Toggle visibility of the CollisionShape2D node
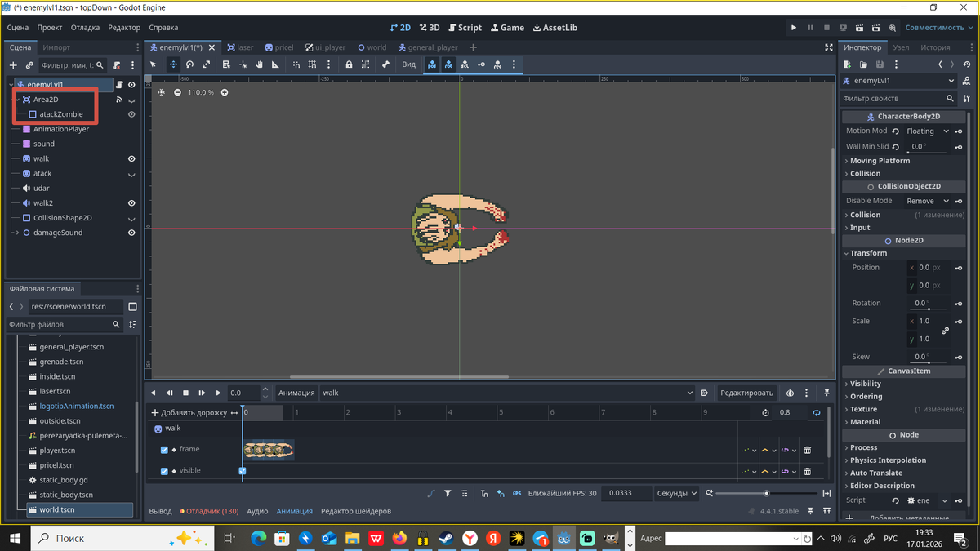 [x=131, y=218]
